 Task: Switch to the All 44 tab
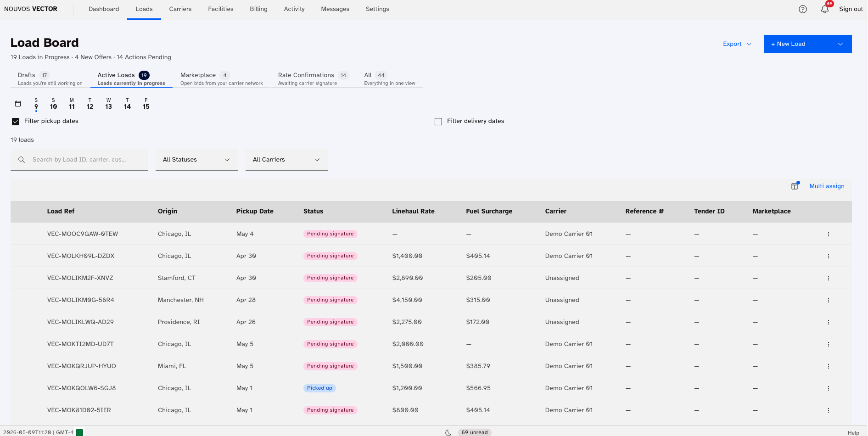390,78
